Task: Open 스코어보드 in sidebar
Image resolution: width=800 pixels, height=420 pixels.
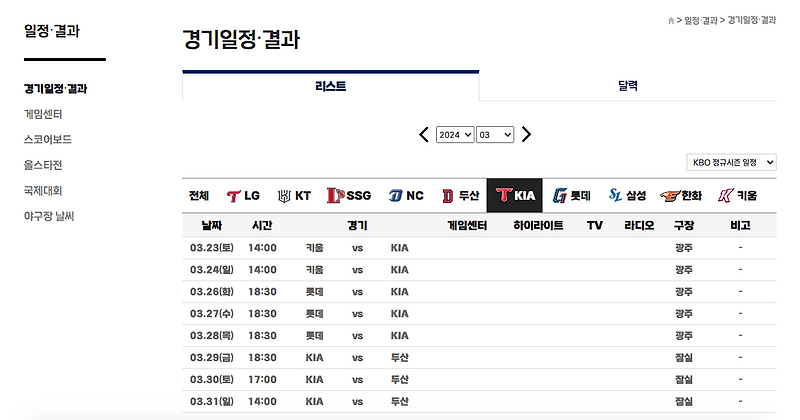Action: 48,140
